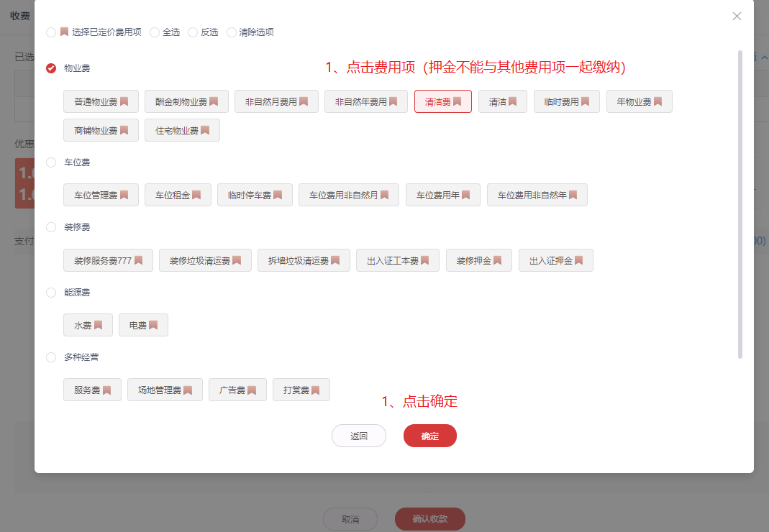Click the red 确定 confirm button
Image resolution: width=769 pixels, height=532 pixels.
(x=430, y=436)
